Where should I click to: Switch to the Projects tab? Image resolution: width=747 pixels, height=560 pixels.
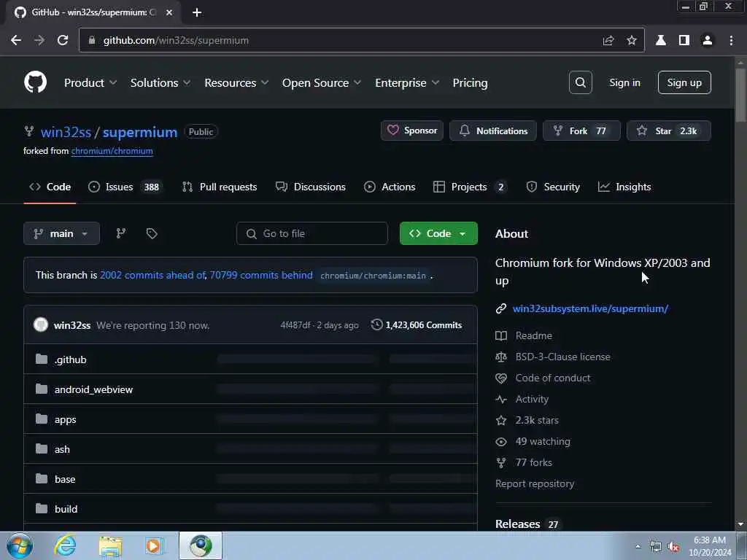(470, 187)
